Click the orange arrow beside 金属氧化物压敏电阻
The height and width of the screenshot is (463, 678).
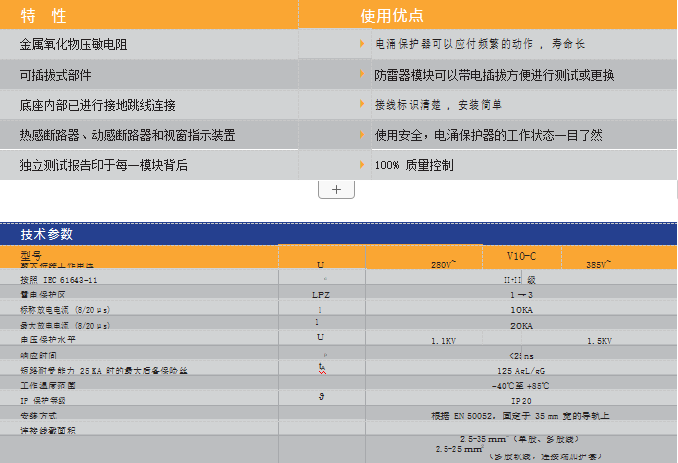click(x=362, y=44)
